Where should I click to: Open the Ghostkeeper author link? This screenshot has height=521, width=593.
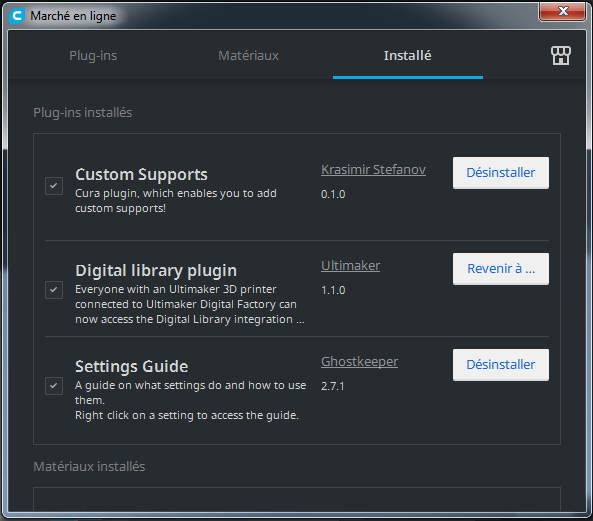(359, 362)
